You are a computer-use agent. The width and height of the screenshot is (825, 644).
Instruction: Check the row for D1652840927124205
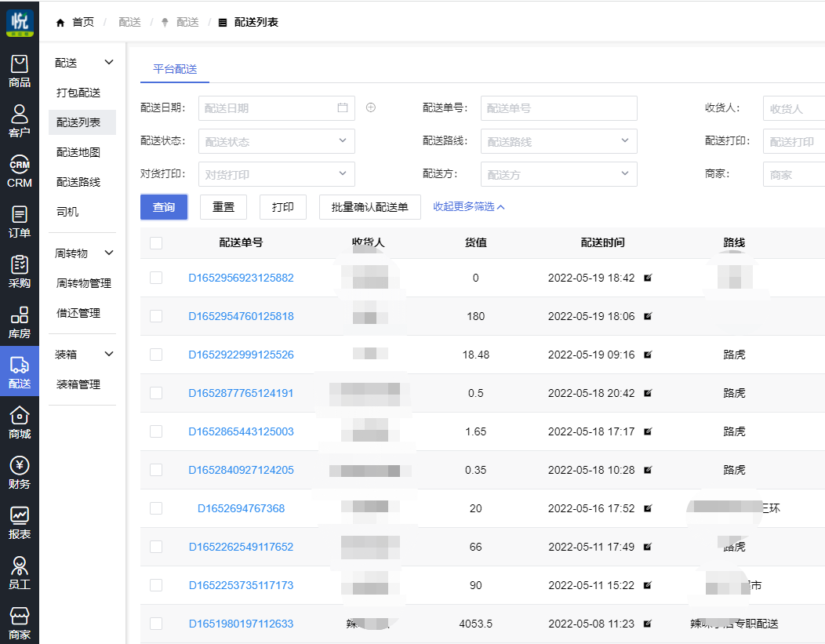click(156, 470)
